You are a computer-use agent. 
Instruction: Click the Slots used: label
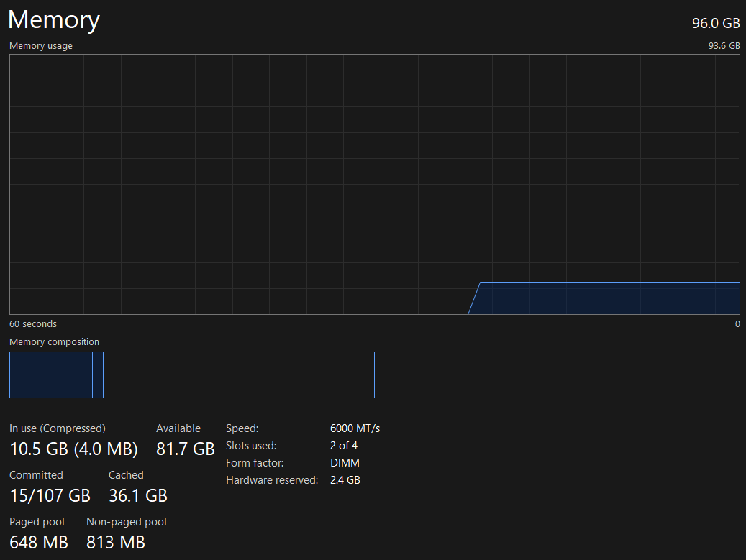point(251,446)
